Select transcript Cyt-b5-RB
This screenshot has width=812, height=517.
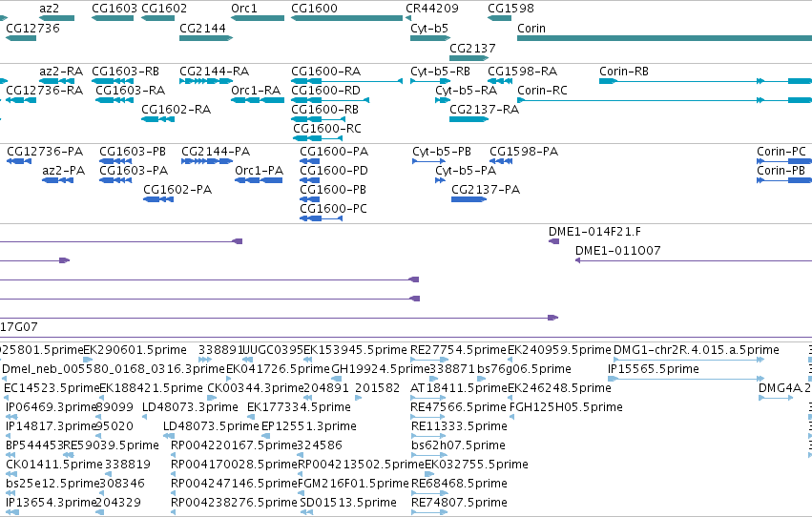430,81
